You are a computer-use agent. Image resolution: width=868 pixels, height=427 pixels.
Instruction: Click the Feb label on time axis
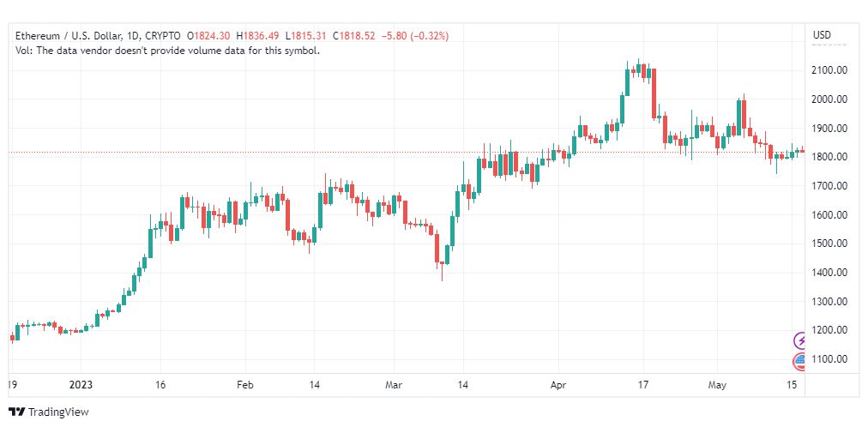coord(244,385)
